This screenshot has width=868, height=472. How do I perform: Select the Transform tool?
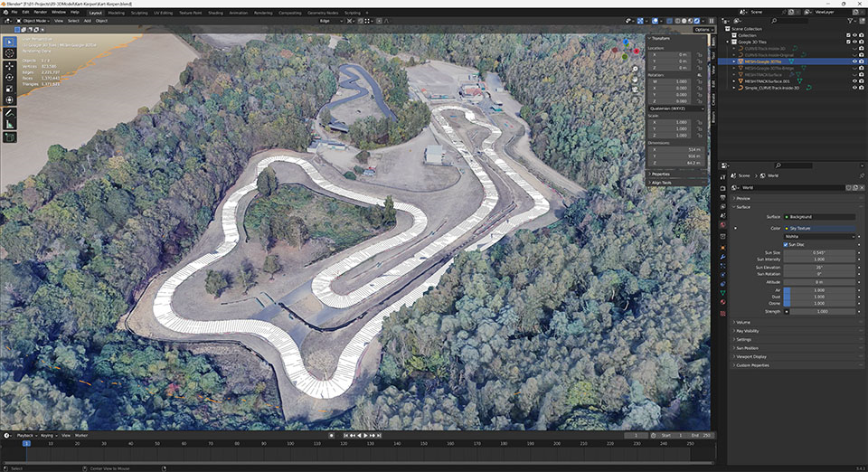point(9,99)
